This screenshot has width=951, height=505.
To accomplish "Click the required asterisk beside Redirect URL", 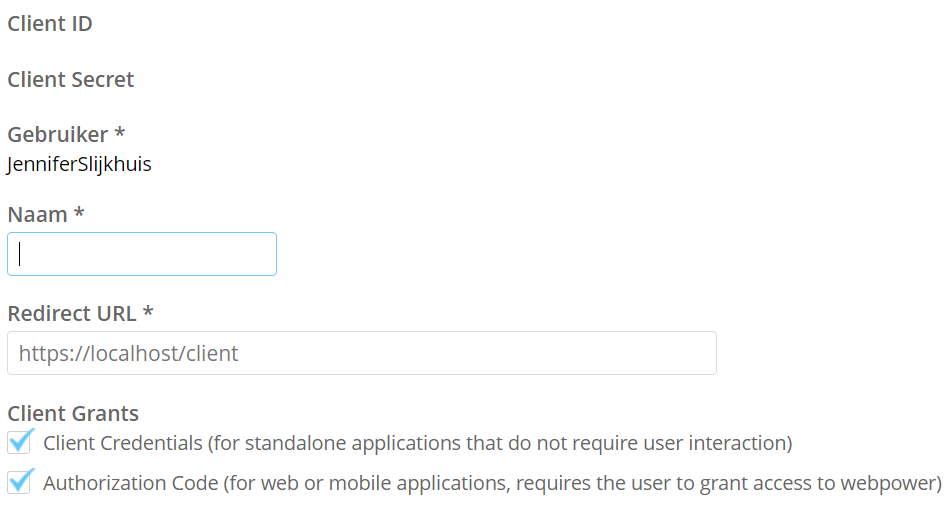I will point(148,312).
